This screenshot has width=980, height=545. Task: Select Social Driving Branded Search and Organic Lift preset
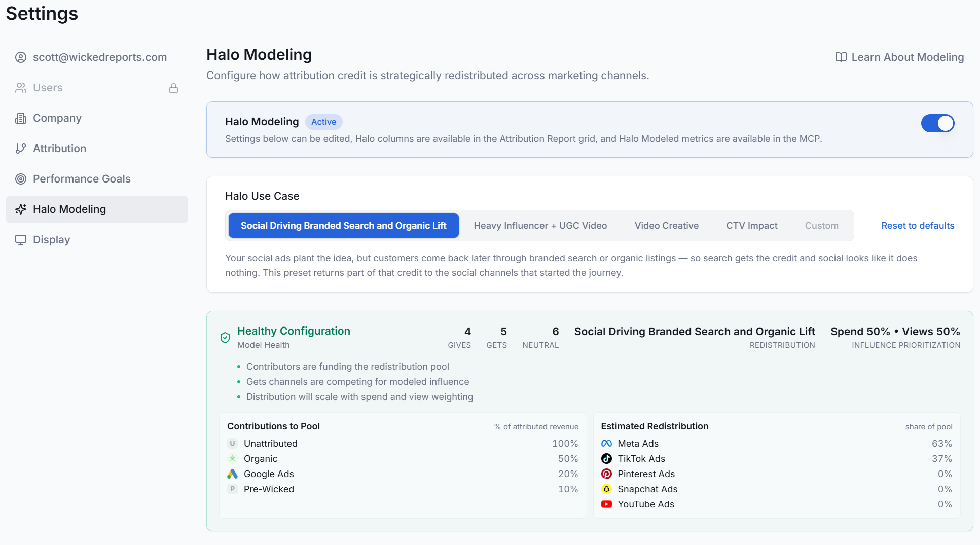pyautogui.click(x=344, y=226)
